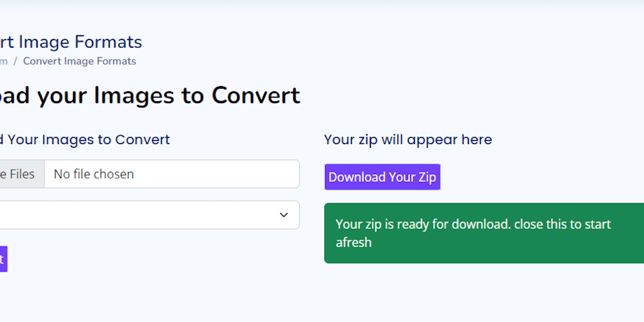Viewport: 644px width, 322px height.
Task: Go to the home breadcrumb link before the slash
Action: (x=3, y=61)
